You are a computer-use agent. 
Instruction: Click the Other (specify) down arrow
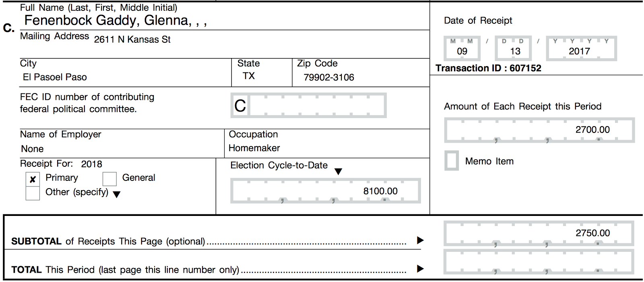click(117, 195)
